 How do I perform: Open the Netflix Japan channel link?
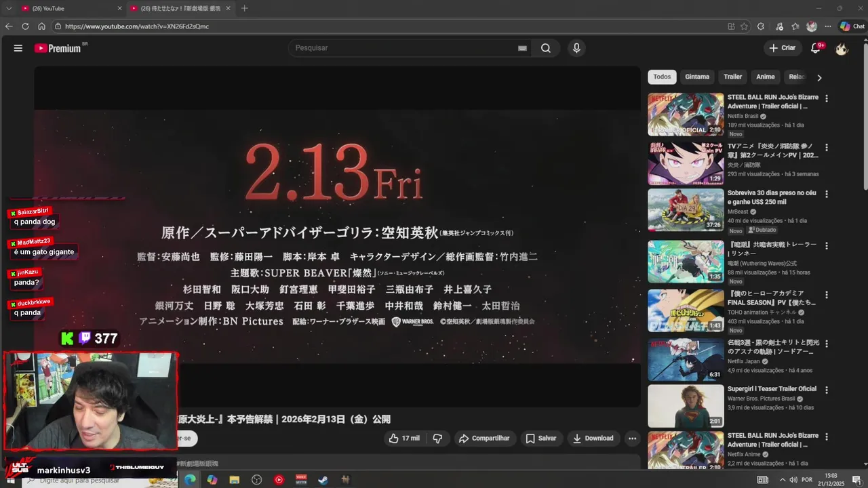(744, 361)
